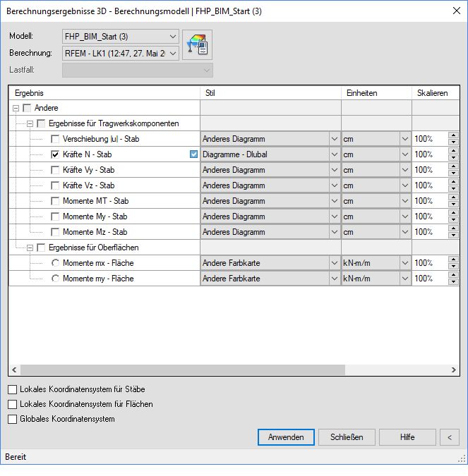Click the colorful results display settings icon
This screenshot has width=468, height=476.
coord(197,45)
